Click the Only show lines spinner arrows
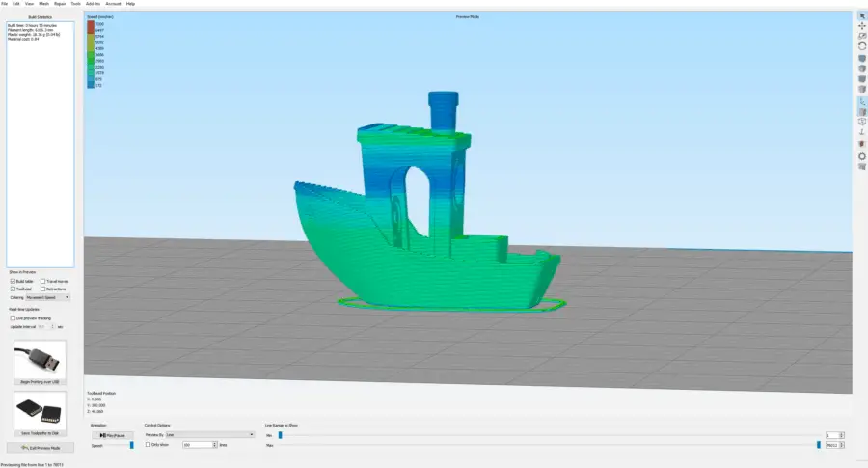The height and width of the screenshot is (468, 868). point(215,445)
